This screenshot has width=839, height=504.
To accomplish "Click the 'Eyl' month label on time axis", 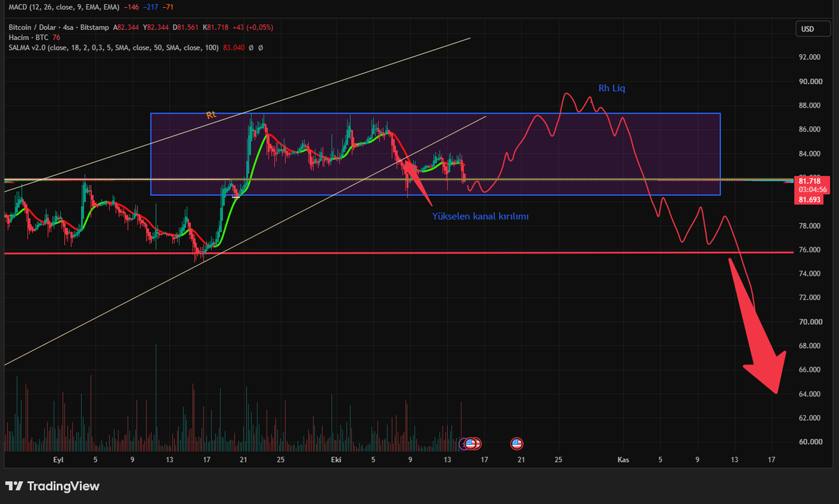I will [x=59, y=460].
